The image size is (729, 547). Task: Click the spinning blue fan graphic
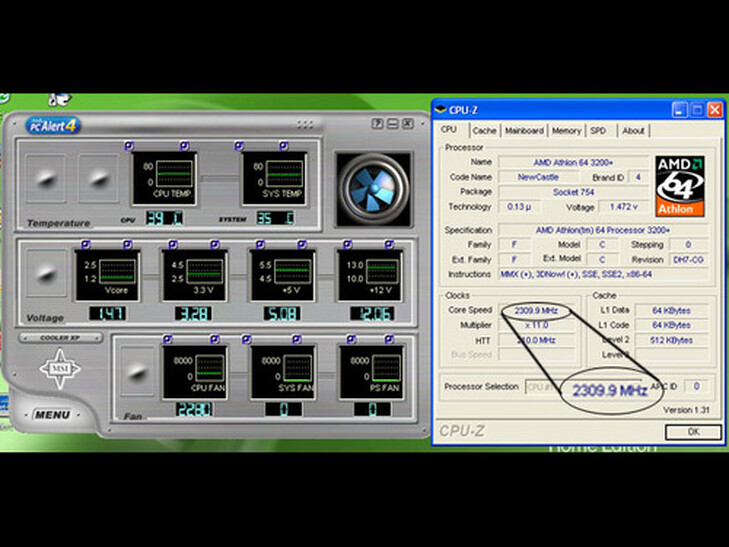coord(373,189)
